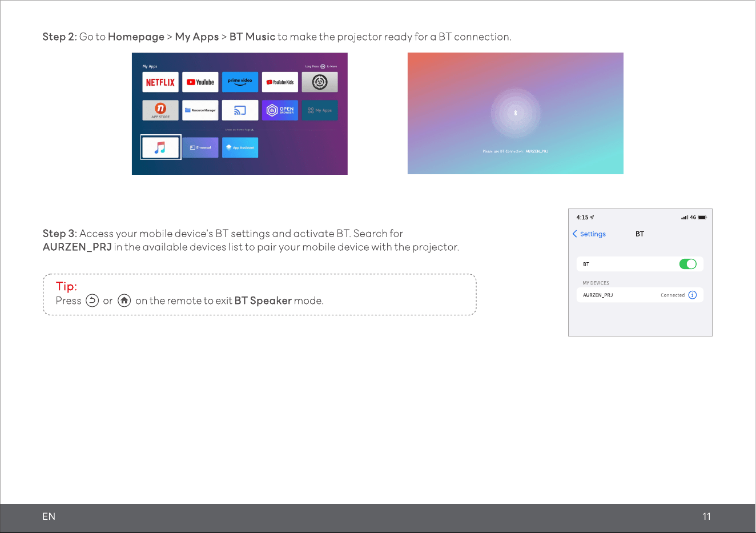Open the App Store tile
Viewport: 756px width, 533px height.
click(160, 110)
